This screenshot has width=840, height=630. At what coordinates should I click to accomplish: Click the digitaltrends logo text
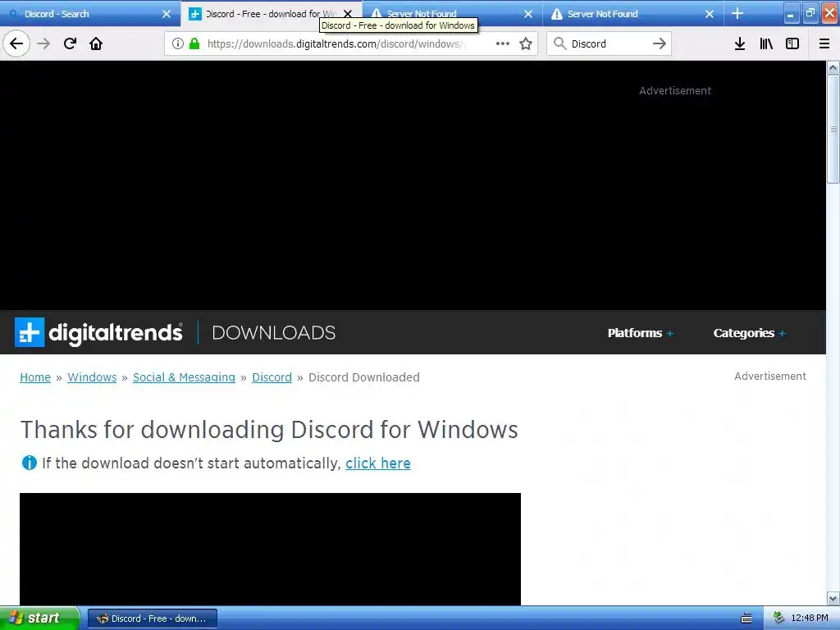[116, 333]
